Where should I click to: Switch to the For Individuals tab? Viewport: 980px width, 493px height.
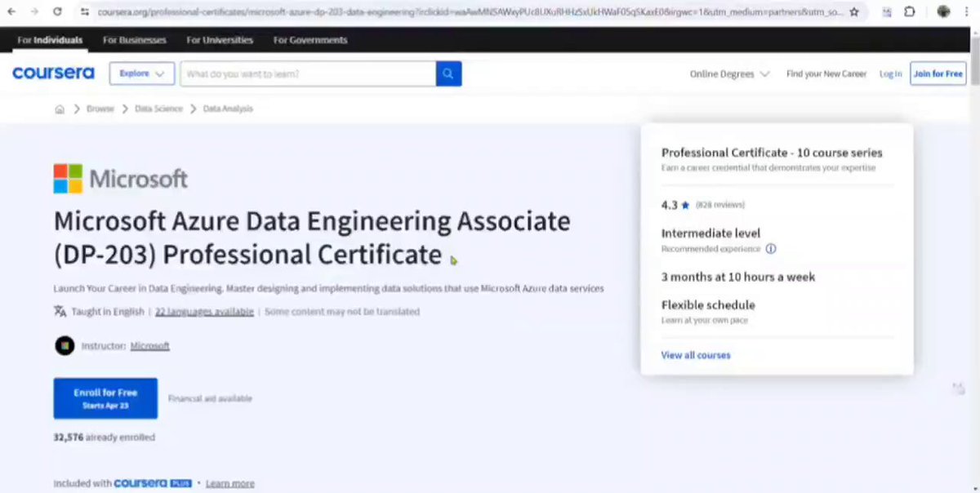click(50, 40)
